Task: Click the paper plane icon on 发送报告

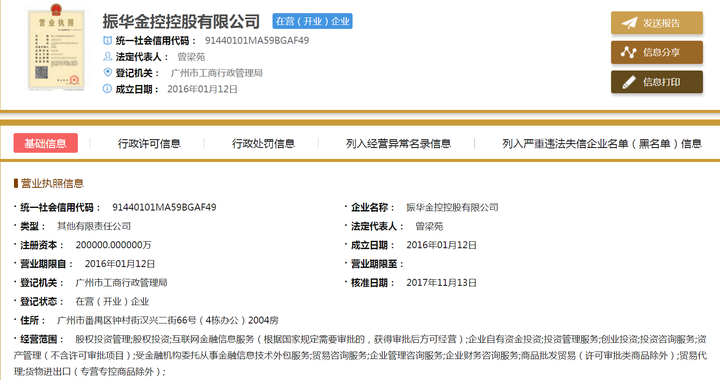Action: [629, 23]
